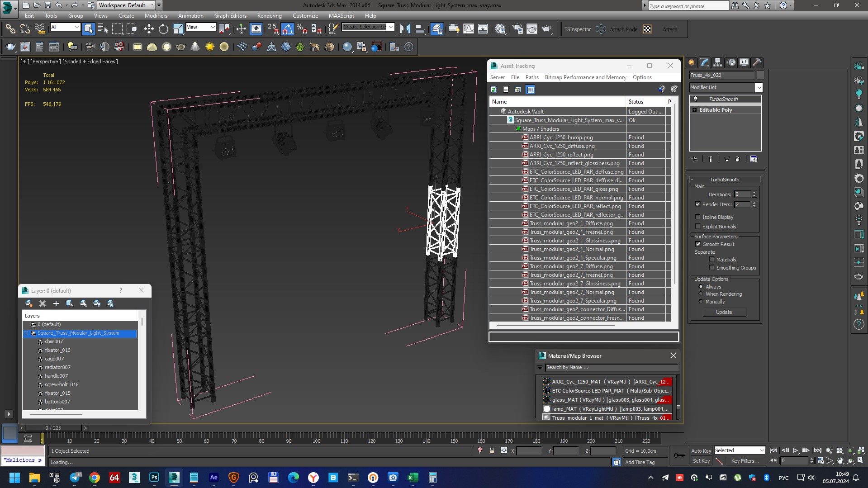Viewport: 868px width, 488px height.
Task: Select the Always update option
Action: 701,287
